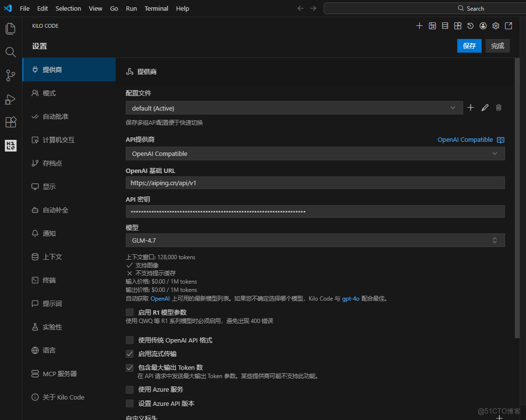
Task: Open Search in the activity bar
Action: tap(11, 52)
